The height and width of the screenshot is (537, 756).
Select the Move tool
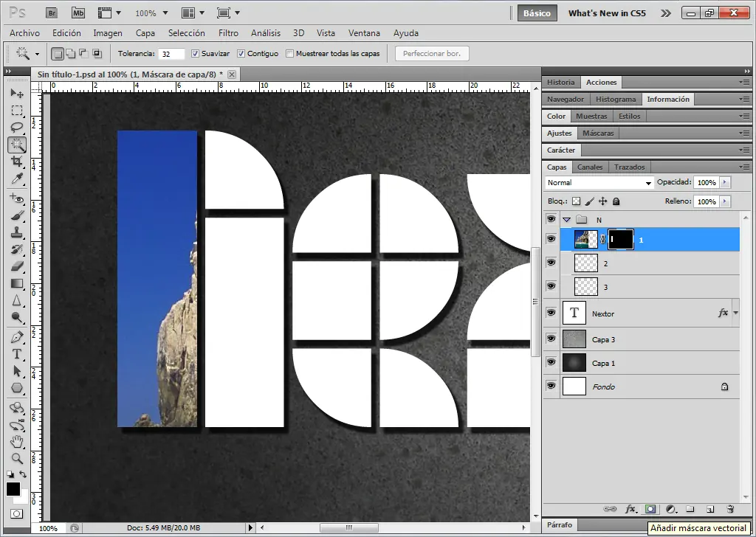(x=17, y=94)
